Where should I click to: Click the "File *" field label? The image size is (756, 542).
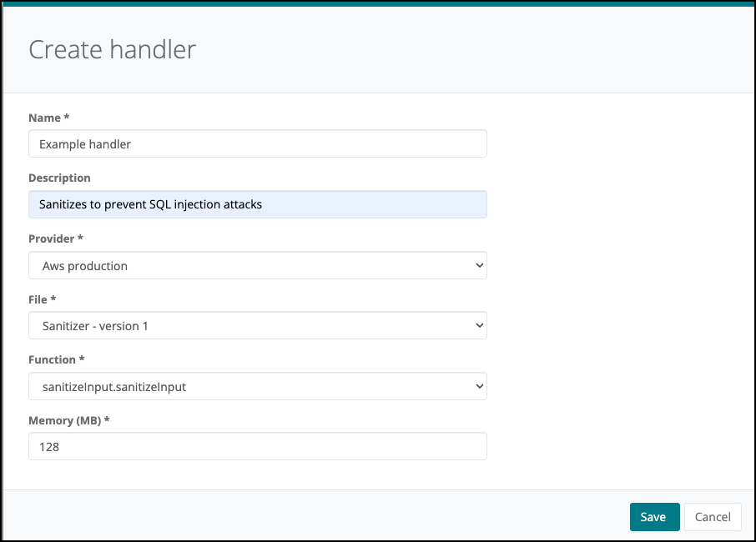[x=42, y=299]
